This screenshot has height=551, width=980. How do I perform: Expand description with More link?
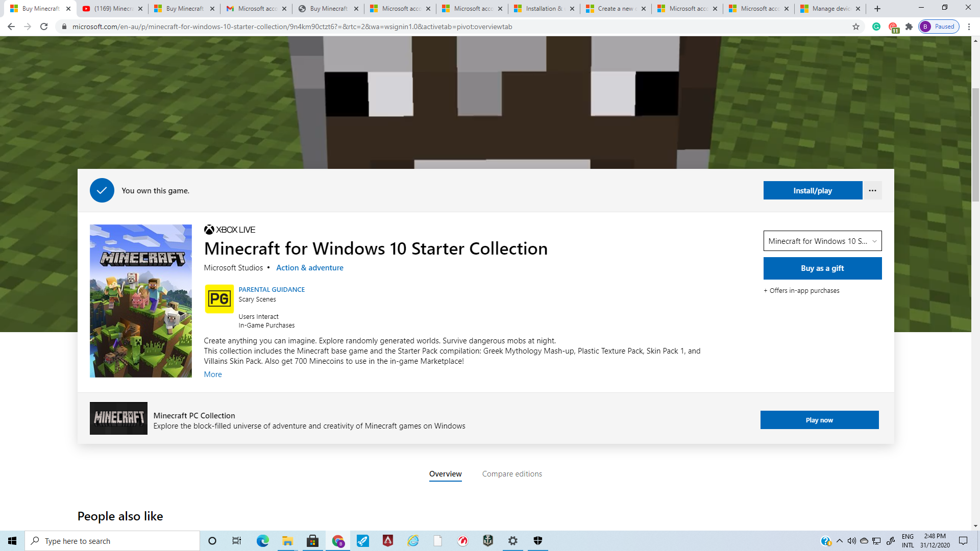[x=213, y=374]
